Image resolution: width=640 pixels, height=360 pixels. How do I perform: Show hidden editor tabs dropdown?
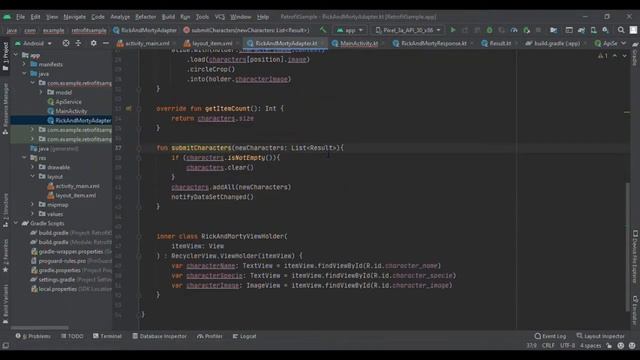[623, 43]
